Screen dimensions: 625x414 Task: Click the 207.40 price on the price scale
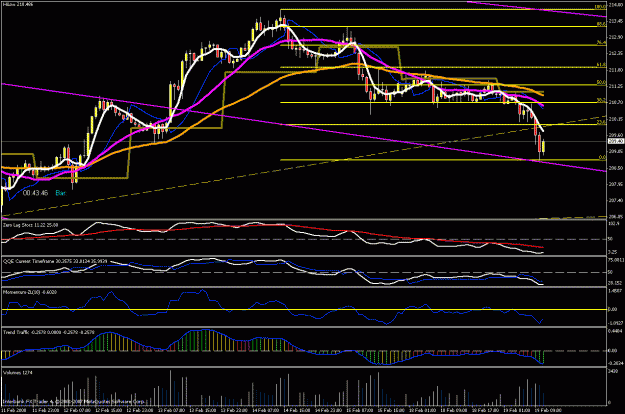615,200
